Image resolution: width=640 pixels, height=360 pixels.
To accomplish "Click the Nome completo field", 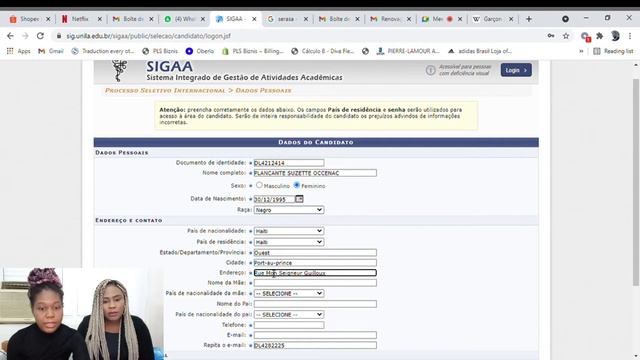I will 315,173.
